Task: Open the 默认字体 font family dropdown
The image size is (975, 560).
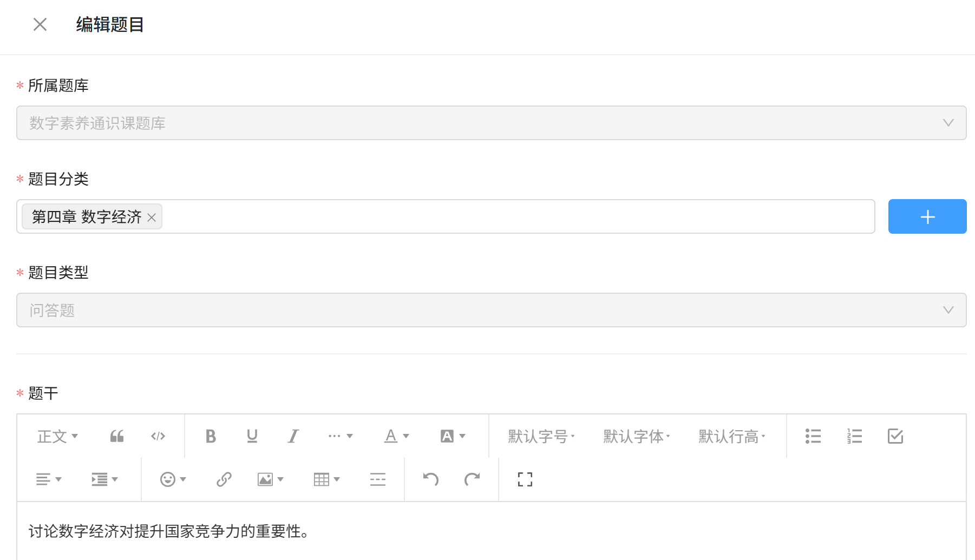Action: tap(637, 436)
